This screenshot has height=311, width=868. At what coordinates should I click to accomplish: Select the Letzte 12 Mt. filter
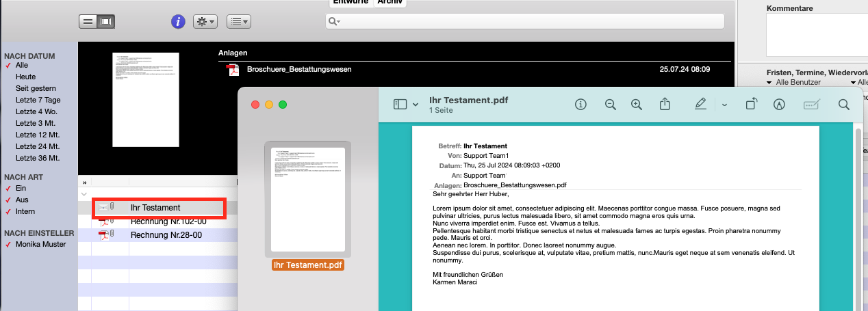coord(38,135)
